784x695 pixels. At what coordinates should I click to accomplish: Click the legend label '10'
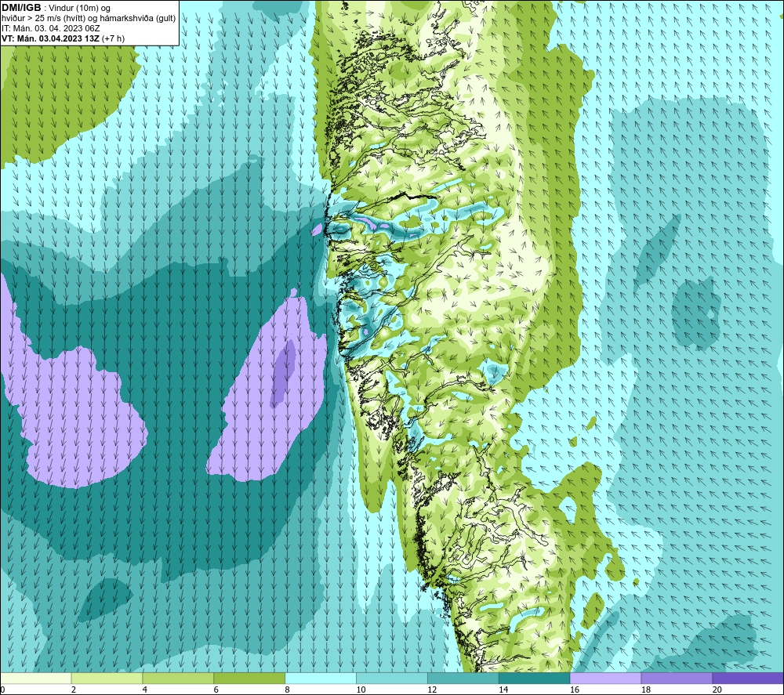[x=361, y=690]
